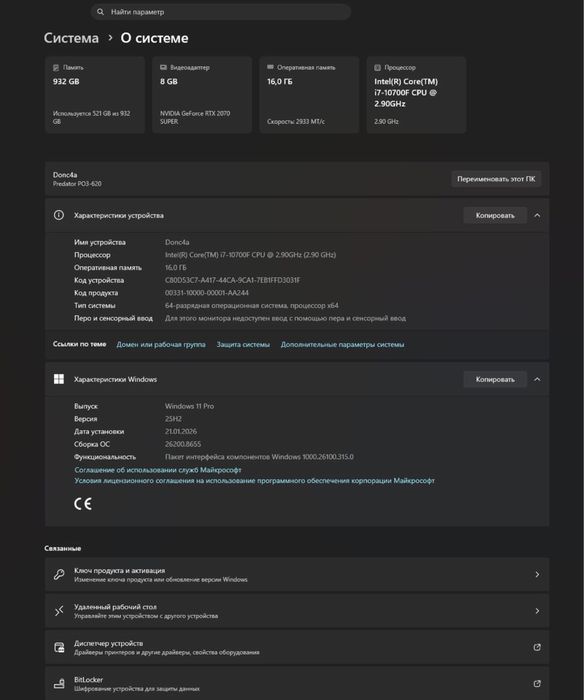This screenshot has height=700, width=584.
Task: Click "Переименовать этот ПК" button
Action: coord(496,179)
